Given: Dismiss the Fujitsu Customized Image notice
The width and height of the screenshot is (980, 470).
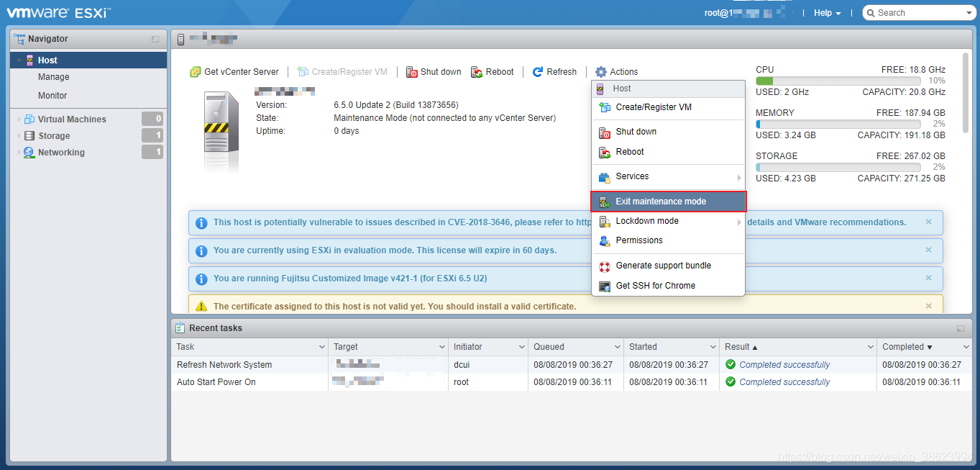Looking at the screenshot, I should [x=928, y=278].
